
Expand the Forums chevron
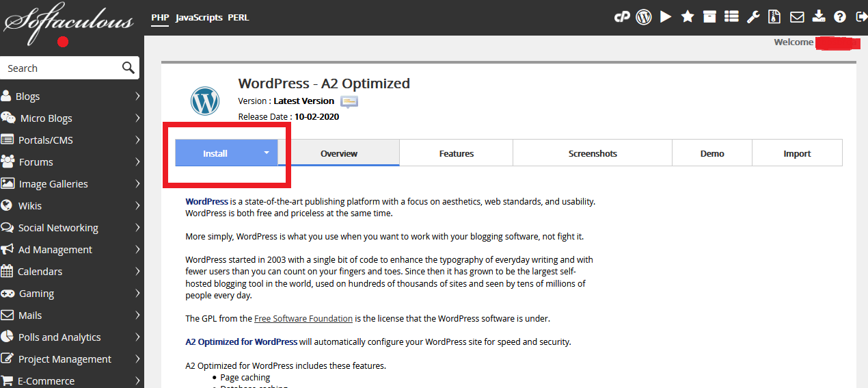137,161
